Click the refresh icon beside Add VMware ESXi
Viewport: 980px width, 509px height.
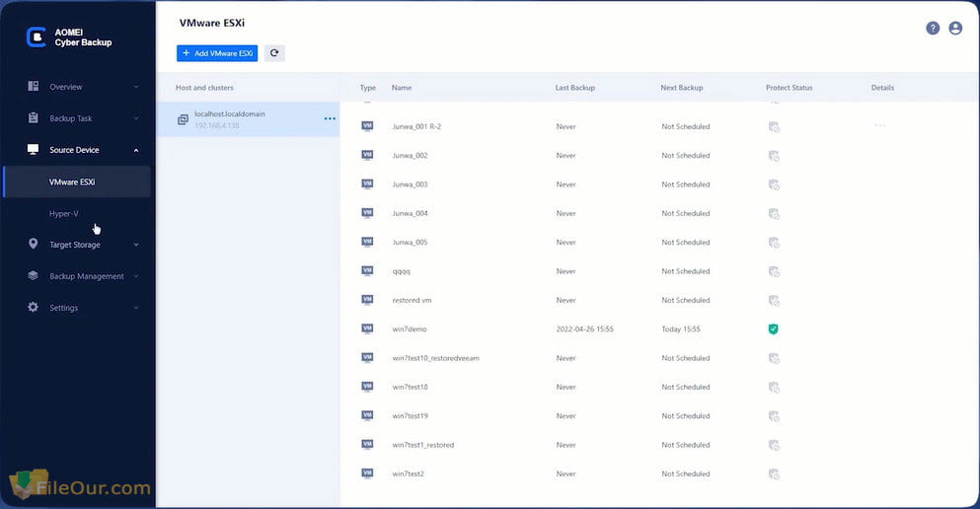pos(274,53)
